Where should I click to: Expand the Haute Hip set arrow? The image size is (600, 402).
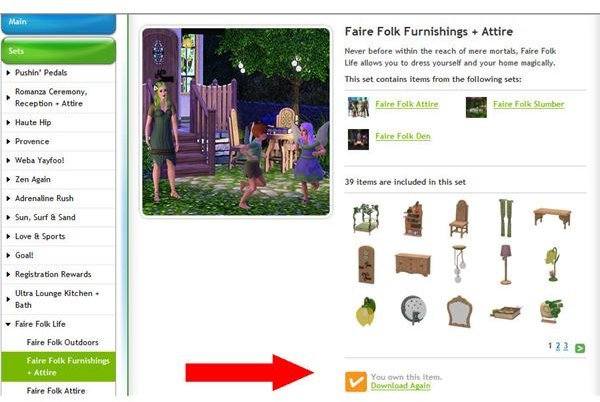(8, 122)
